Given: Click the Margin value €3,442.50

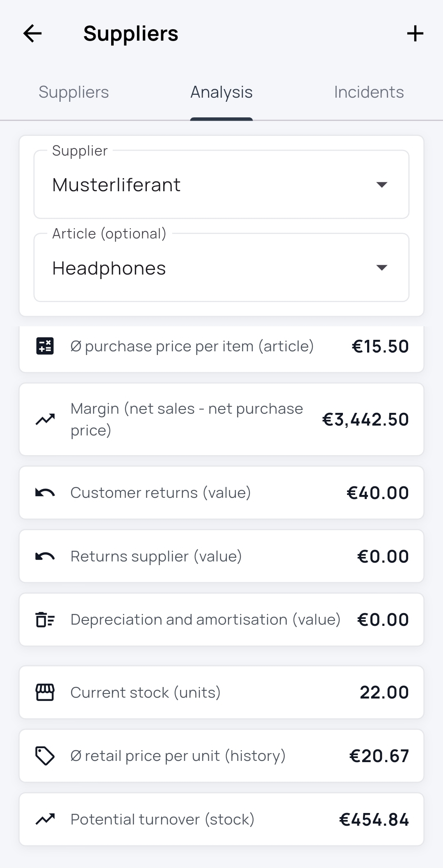Looking at the screenshot, I should [x=365, y=419].
